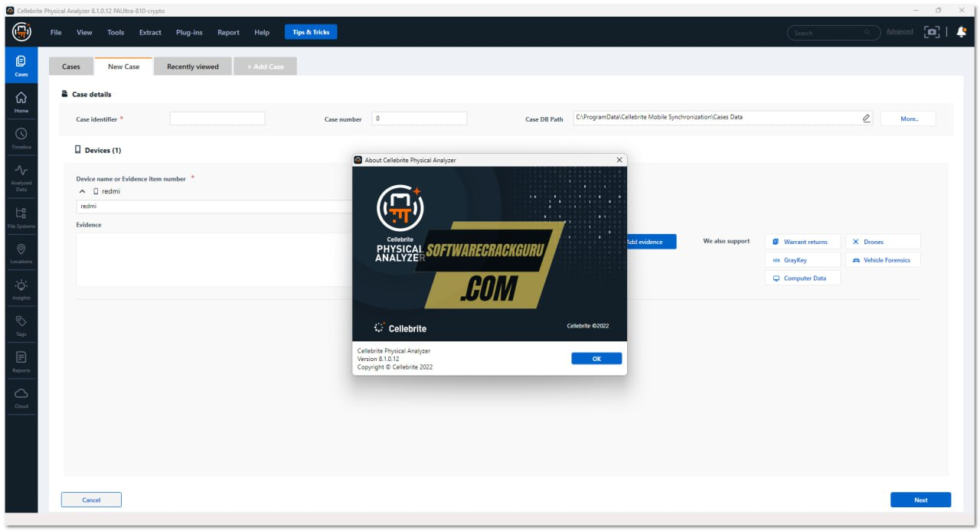
Task: Click 'Version 8.1.0.12' text in About dialog
Action: pos(378,359)
